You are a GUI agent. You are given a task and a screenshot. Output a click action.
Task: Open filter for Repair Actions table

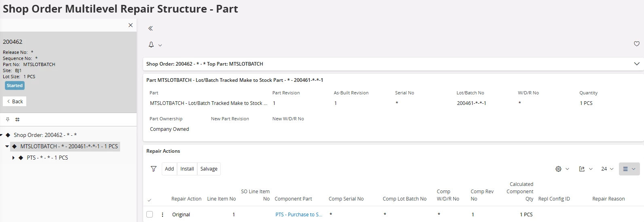coord(154,169)
